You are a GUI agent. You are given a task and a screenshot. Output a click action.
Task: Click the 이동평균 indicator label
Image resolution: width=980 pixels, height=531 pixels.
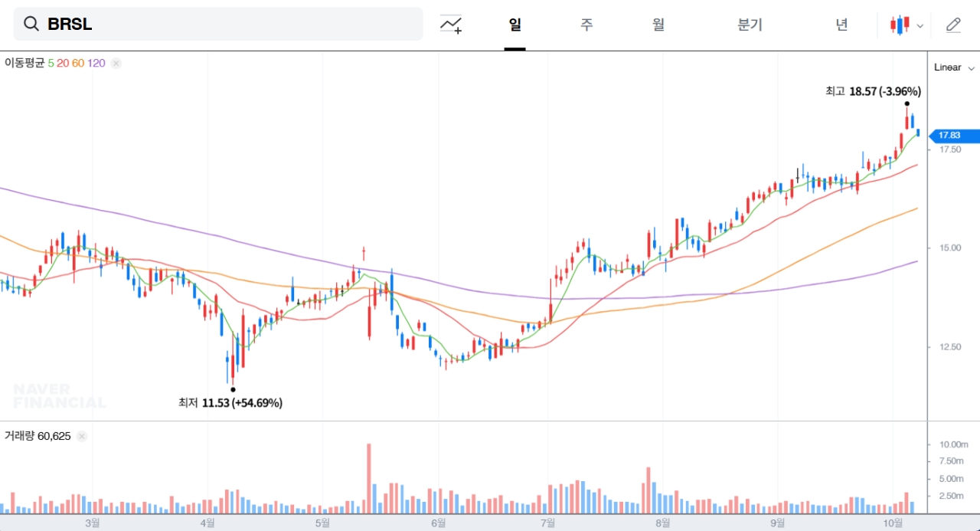[x=25, y=63]
